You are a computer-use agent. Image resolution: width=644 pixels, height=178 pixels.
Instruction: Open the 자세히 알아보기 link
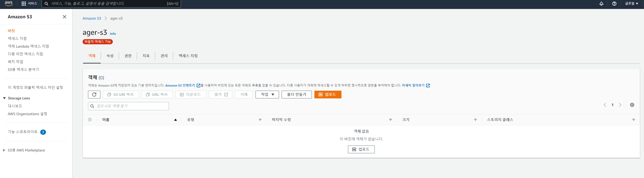[413, 86]
